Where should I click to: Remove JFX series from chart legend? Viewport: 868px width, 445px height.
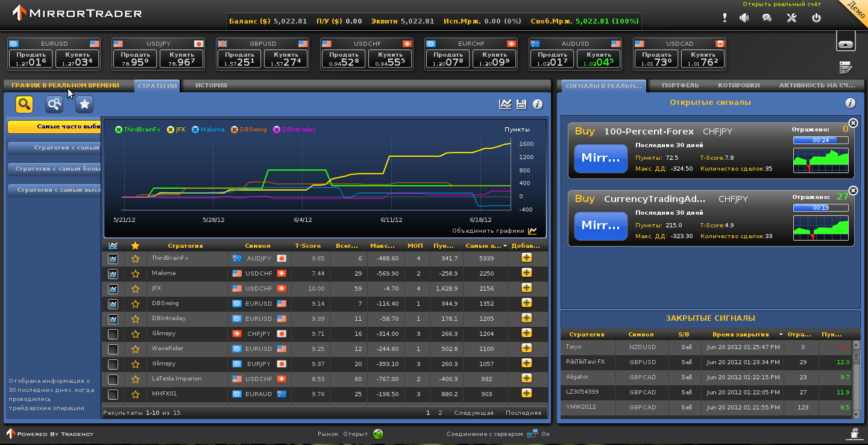point(171,130)
